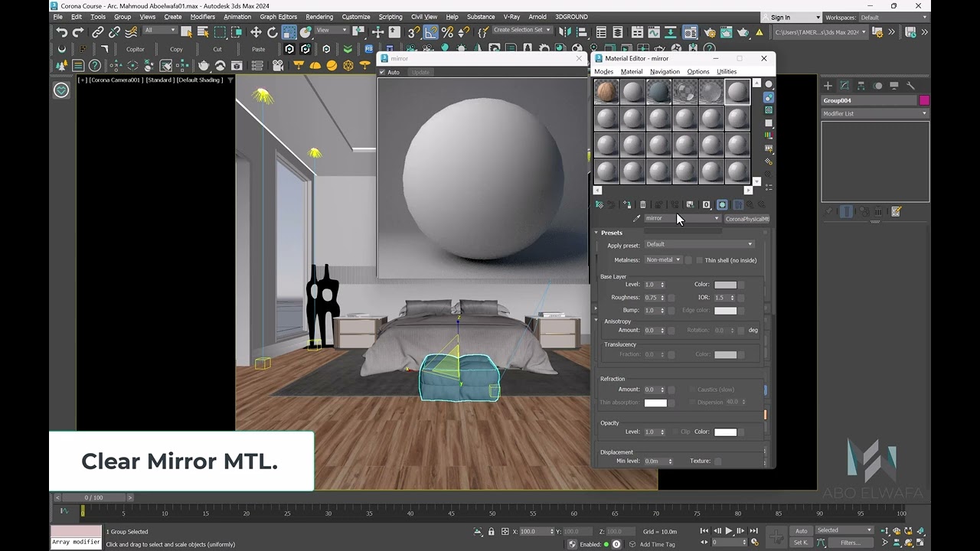Click Reset Map/Mtl trash icon in Material Editor
980x551 pixels.
coord(643,204)
